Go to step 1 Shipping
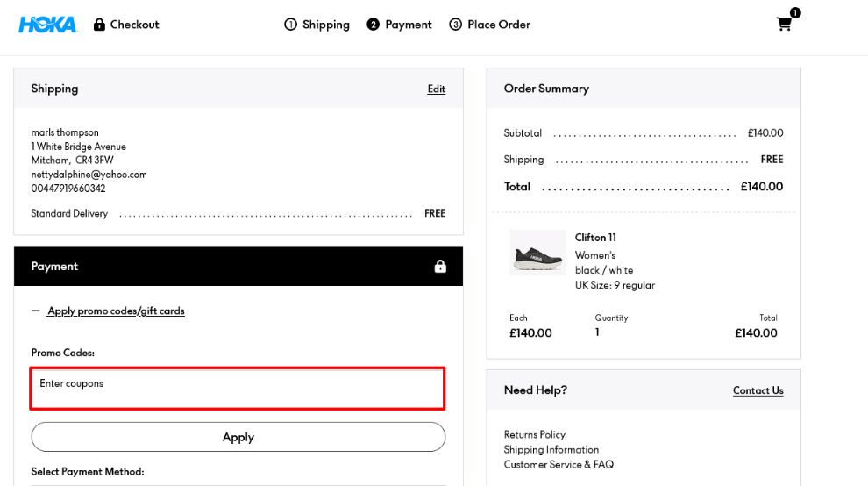The height and width of the screenshot is (486, 868). [317, 25]
